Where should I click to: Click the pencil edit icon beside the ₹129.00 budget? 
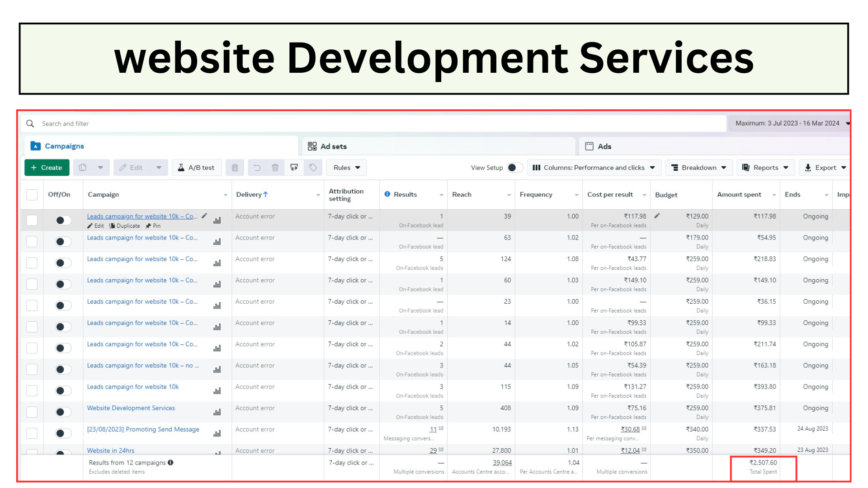click(x=657, y=216)
